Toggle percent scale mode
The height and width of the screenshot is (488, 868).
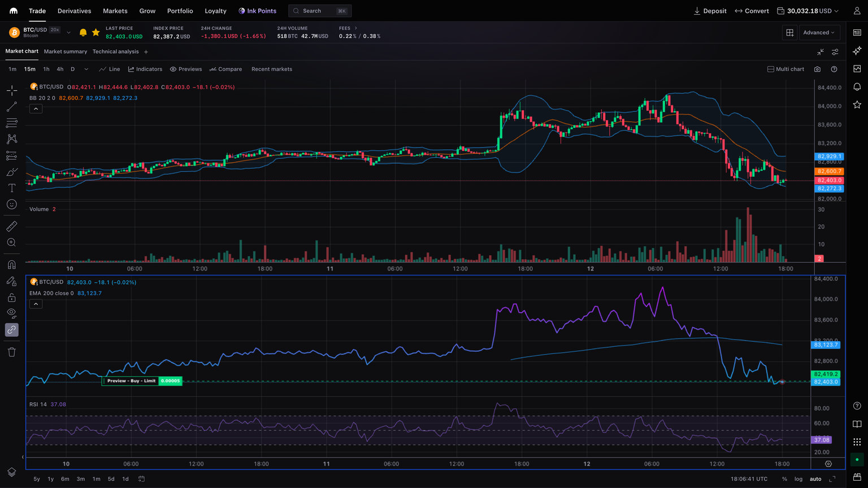point(784,479)
